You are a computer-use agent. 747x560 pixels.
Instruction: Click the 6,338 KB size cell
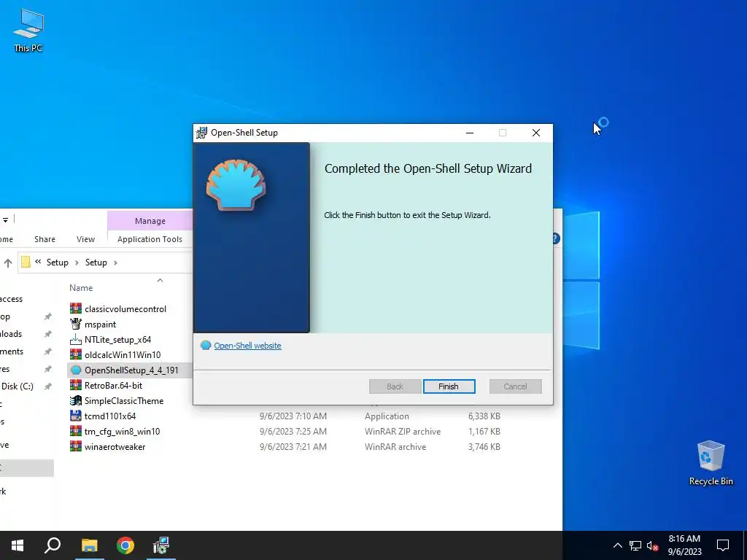click(484, 416)
